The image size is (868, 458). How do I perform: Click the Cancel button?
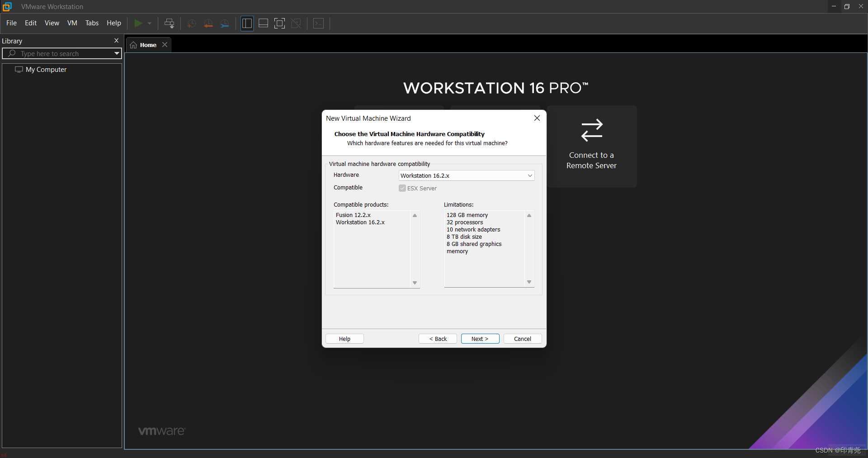tap(523, 339)
